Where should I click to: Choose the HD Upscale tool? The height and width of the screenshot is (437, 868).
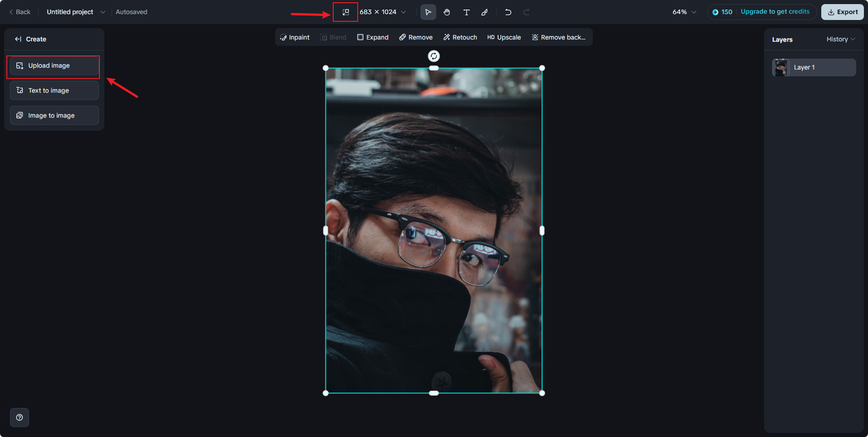504,37
